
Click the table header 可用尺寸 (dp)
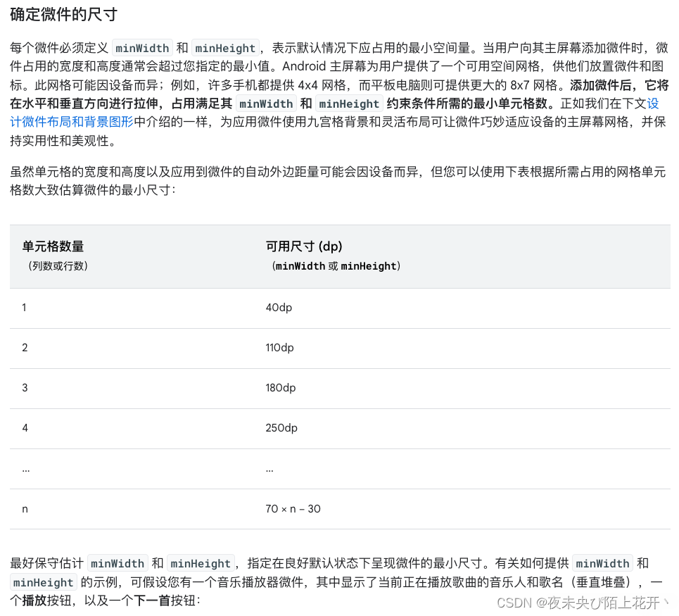tap(303, 246)
